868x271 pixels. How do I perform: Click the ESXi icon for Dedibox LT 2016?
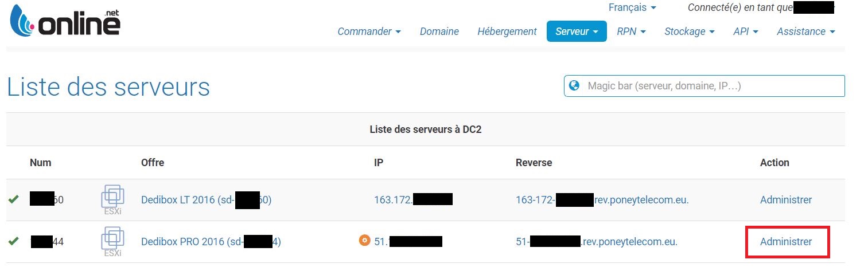pyautogui.click(x=112, y=200)
